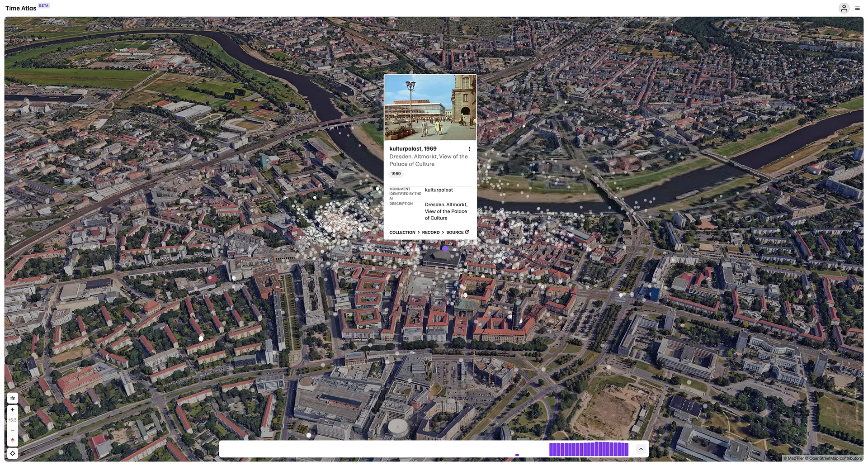Open the map filter settings sliders icon

[x=13, y=398]
